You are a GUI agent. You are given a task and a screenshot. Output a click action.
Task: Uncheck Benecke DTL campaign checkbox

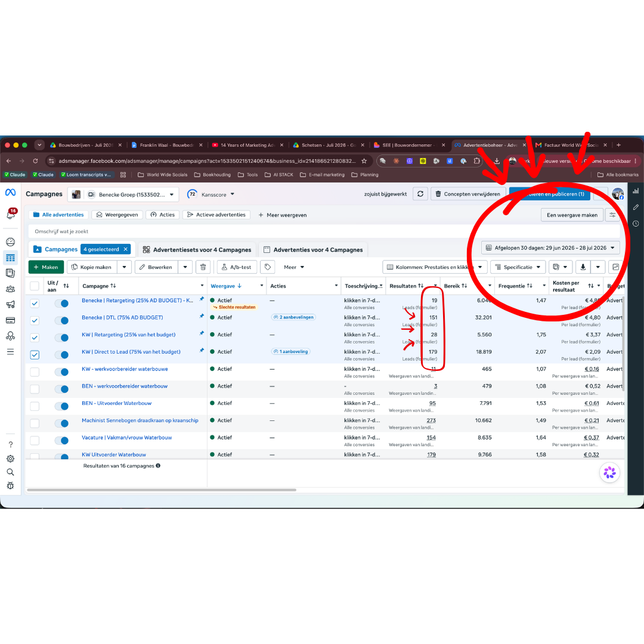point(35,321)
